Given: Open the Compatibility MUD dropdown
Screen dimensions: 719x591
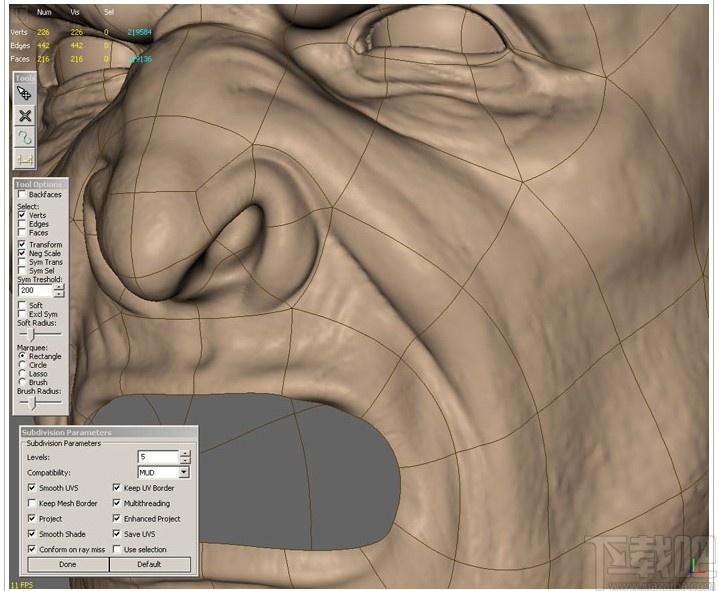Looking at the screenshot, I should click(x=184, y=472).
